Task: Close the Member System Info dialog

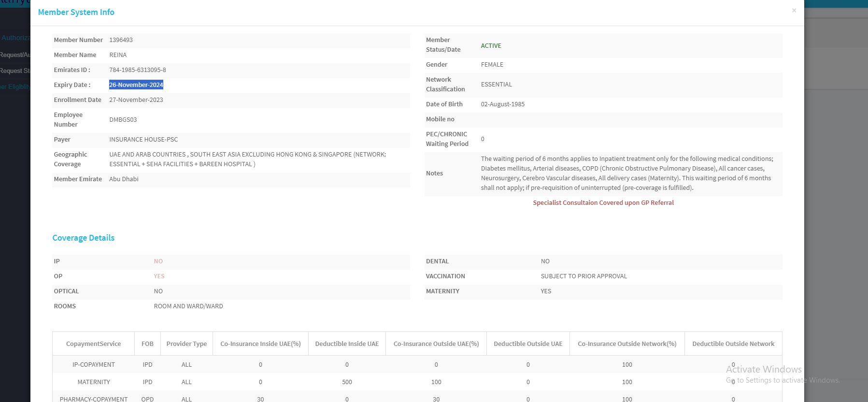Action: [x=794, y=10]
